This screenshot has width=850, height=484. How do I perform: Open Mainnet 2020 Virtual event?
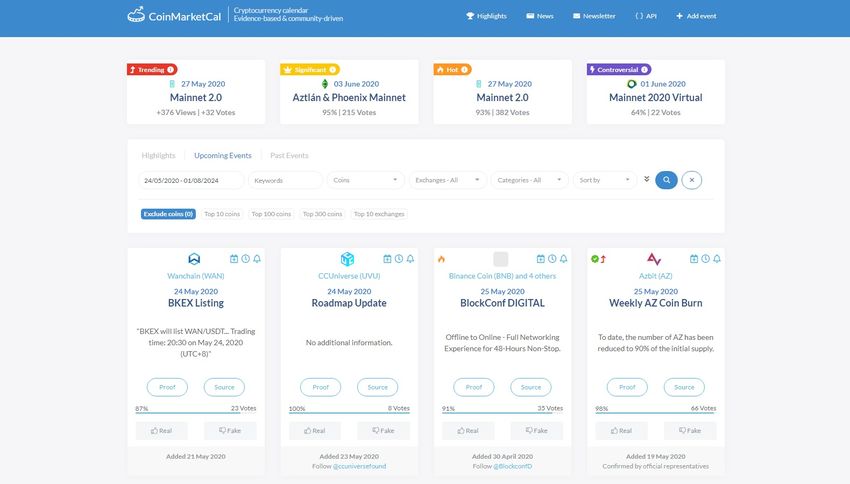655,98
